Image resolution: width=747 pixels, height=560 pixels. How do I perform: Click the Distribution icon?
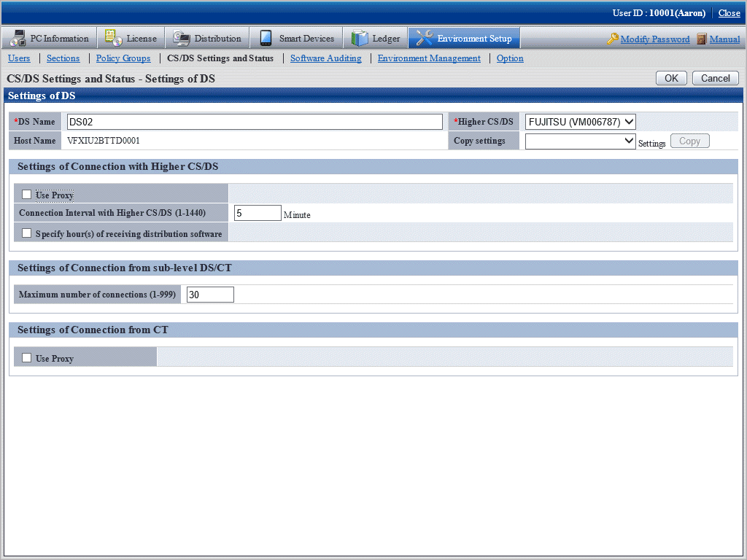181,38
